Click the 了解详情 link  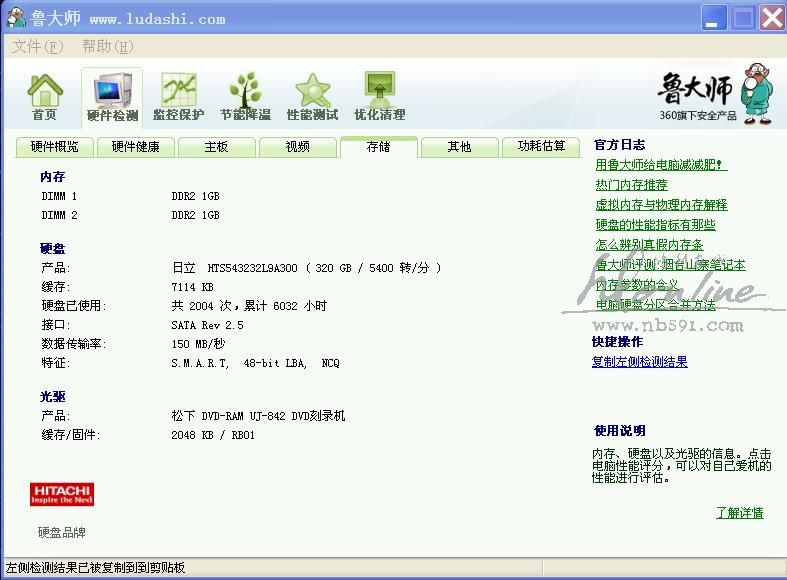point(739,513)
